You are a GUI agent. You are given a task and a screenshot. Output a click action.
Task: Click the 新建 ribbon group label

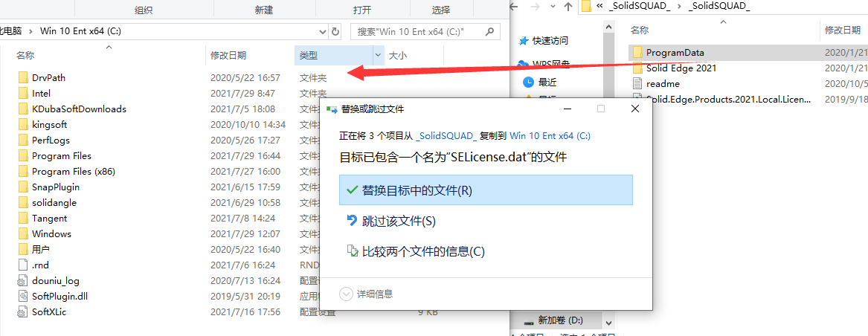264,10
